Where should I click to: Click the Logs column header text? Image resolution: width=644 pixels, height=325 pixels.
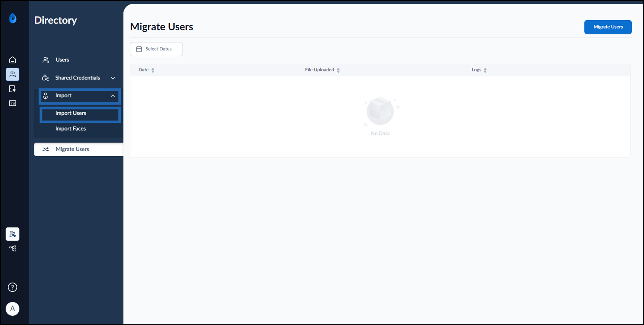(476, 70)
